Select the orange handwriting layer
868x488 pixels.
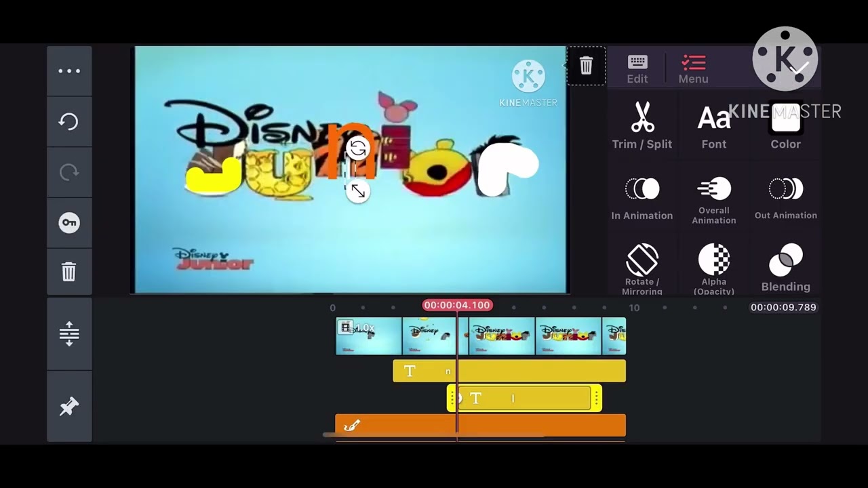coord(480,426)
